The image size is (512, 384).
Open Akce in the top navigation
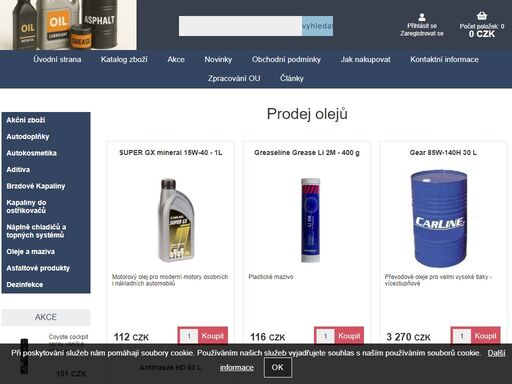[176, 60]
